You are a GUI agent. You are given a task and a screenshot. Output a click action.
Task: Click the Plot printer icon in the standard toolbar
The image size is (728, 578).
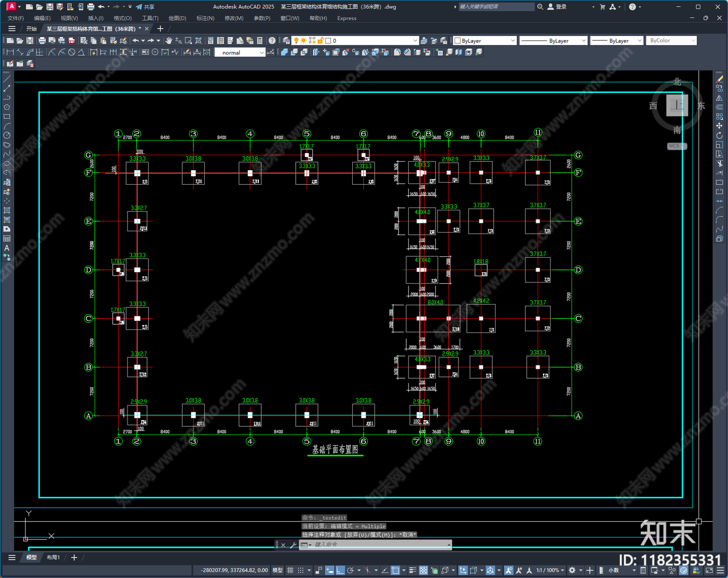42,41
